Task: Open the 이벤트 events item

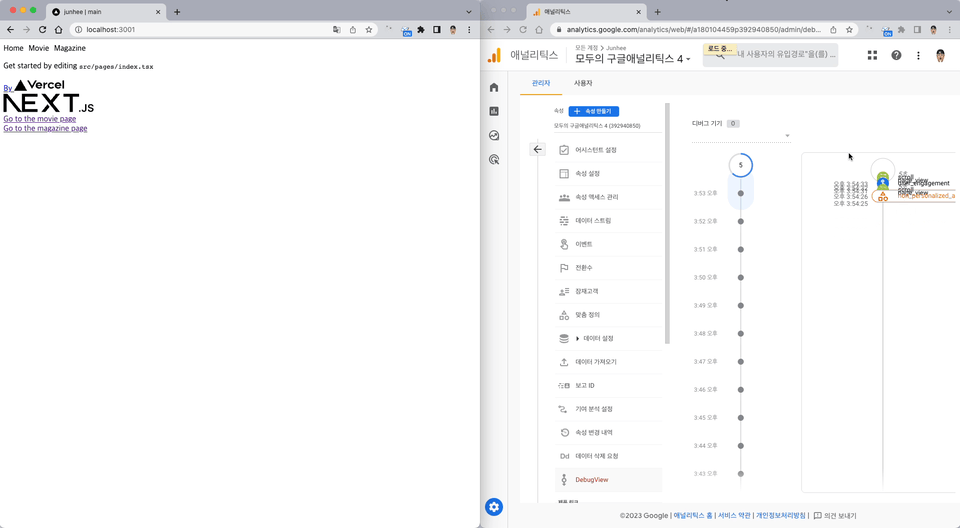Action: click(x=609, y=244)
